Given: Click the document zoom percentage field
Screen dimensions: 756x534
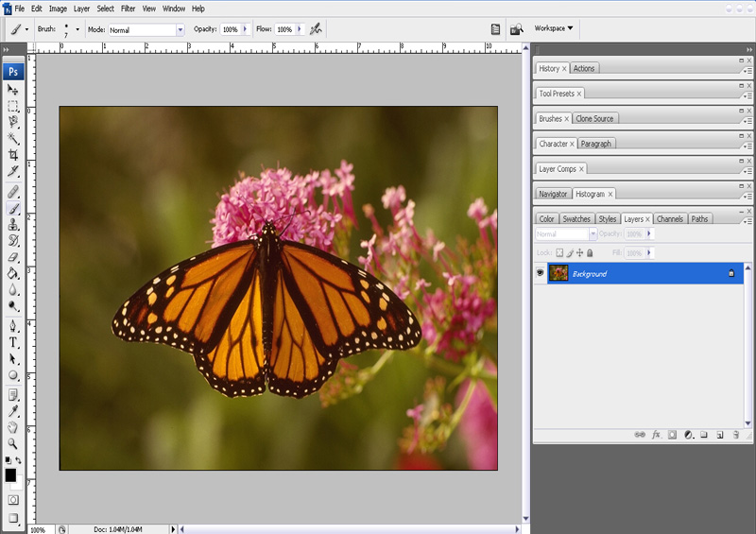Looking at the screenshot, I should click(40, 529).
